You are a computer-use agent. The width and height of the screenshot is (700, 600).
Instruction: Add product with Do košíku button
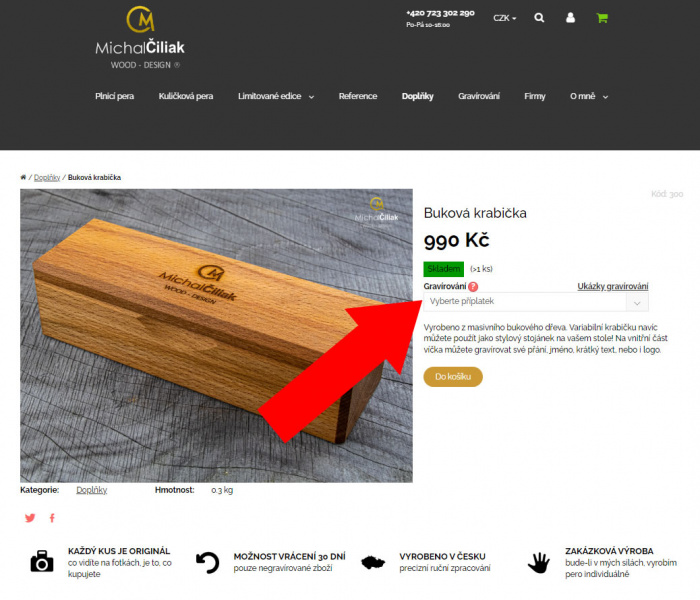click(x=453, y=377)
